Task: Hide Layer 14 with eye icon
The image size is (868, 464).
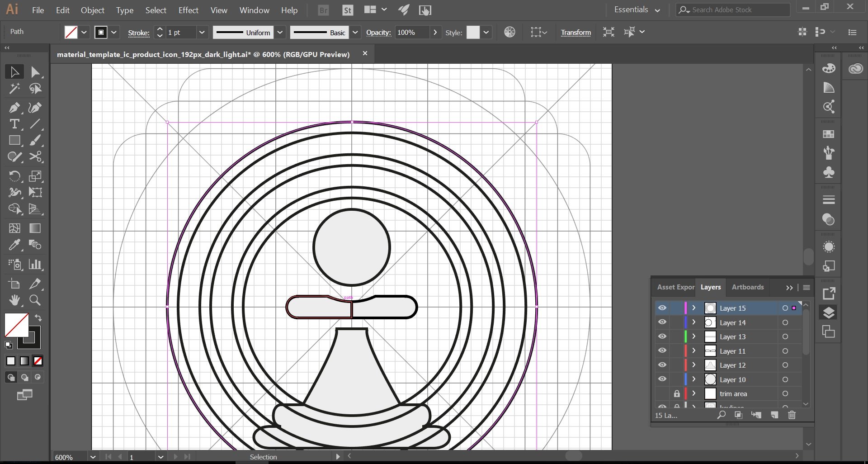Action: [662, 322]
